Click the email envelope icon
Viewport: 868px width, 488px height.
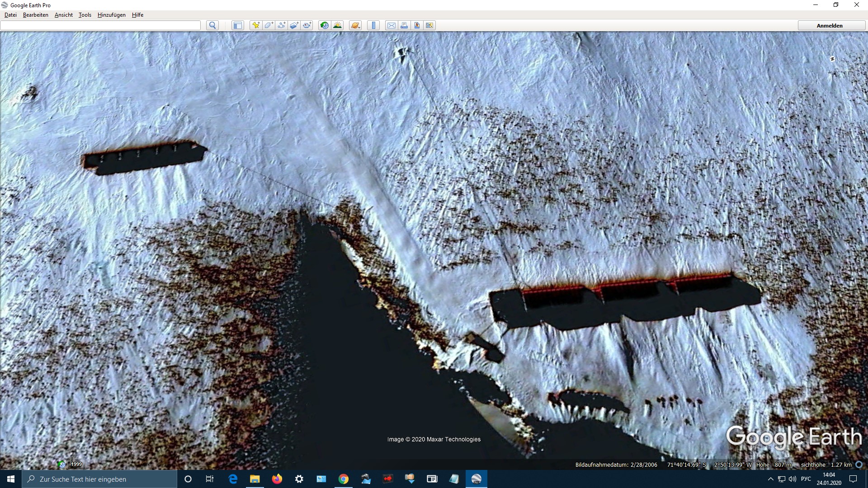pos(392,25)
